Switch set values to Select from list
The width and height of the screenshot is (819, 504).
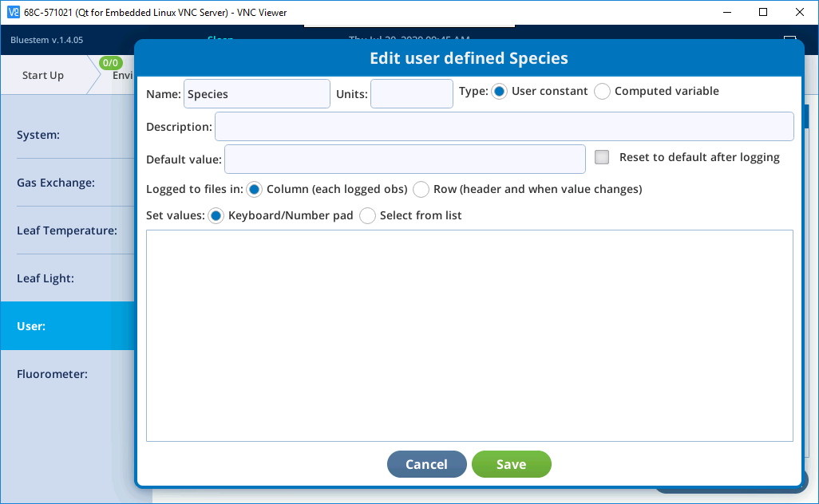coord(367,216)
